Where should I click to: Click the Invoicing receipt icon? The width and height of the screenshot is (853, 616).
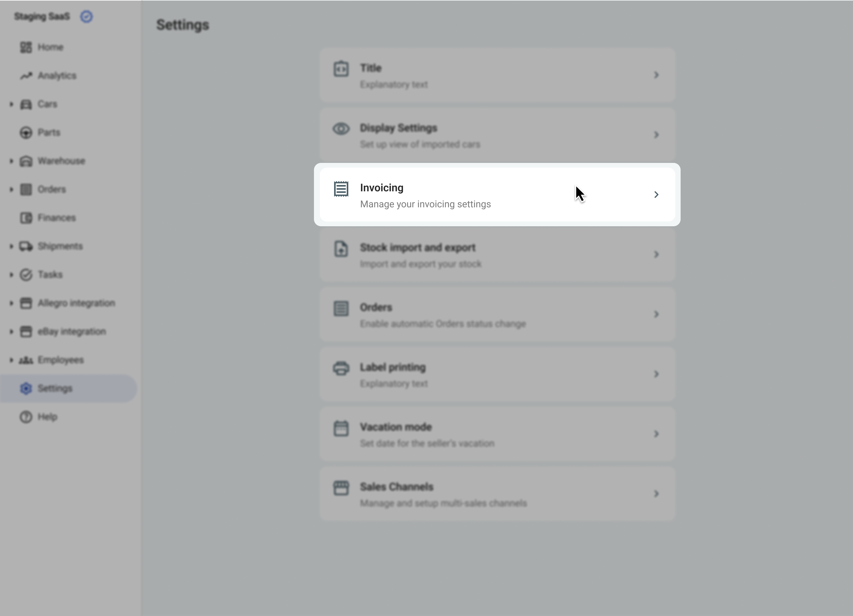click(x=341, y=189)
